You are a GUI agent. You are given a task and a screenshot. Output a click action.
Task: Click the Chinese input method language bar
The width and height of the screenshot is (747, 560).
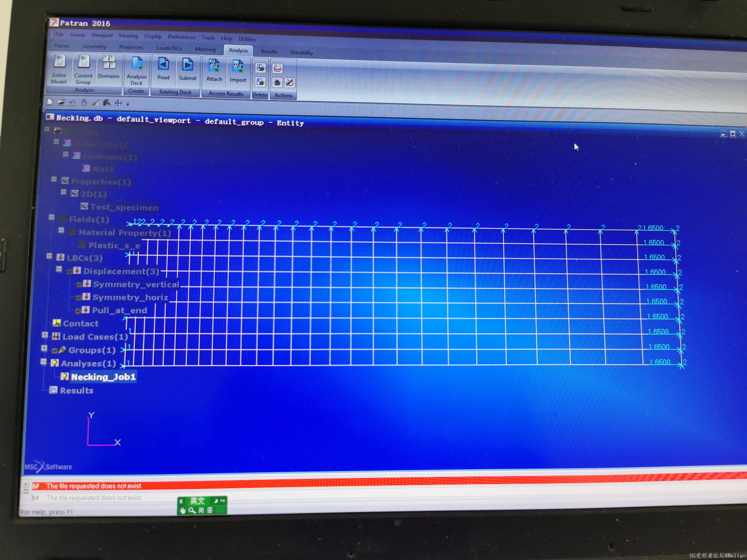pos(202,505)
